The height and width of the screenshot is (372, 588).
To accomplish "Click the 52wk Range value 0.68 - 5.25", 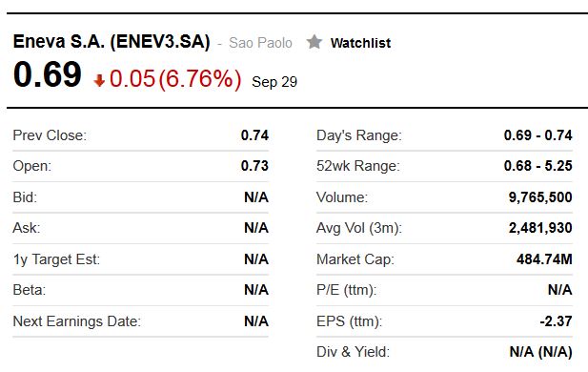I will pyautogui.click(x=538, y=166).
